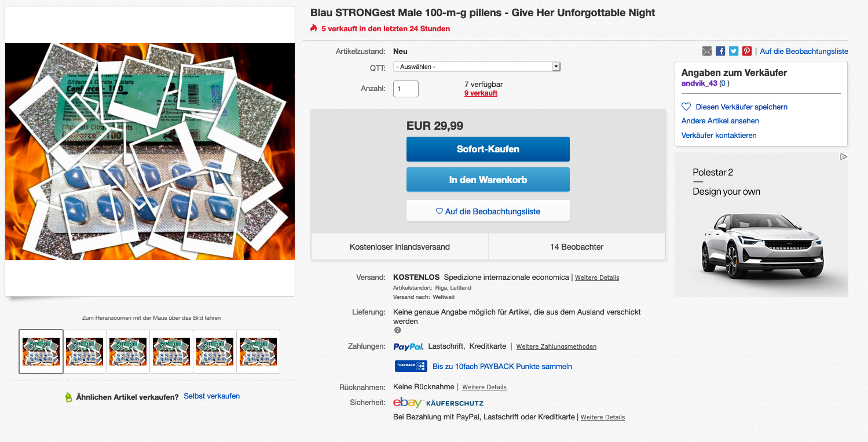Click the Anzahl quantity input field
Viewport: 868px width, 442px height.
(405, 89)
